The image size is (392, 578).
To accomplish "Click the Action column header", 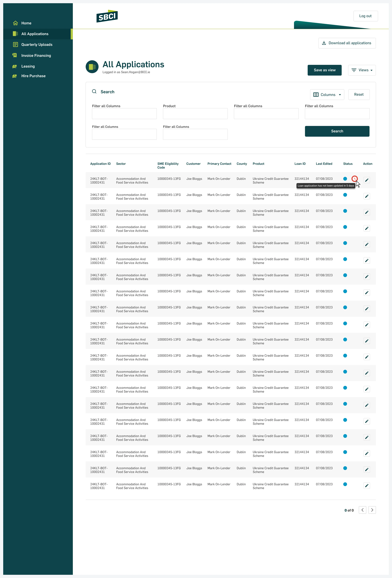I will coord(368,164).
